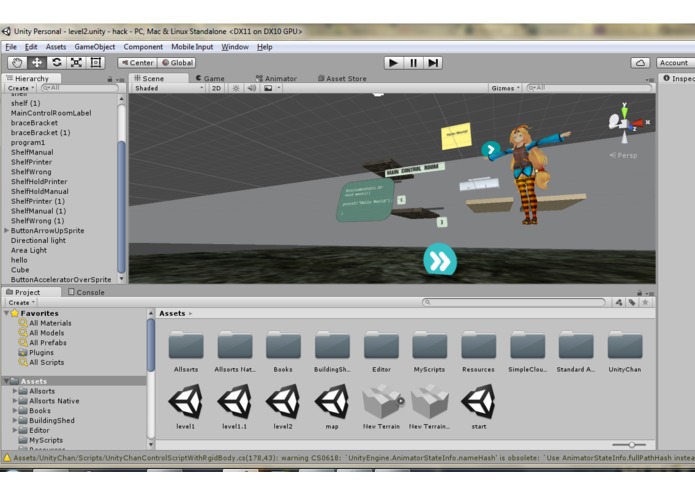Open Project Create dropdown
Image resolution: width=695 pixels, height=494 pixels.
[x=21, y=303]
